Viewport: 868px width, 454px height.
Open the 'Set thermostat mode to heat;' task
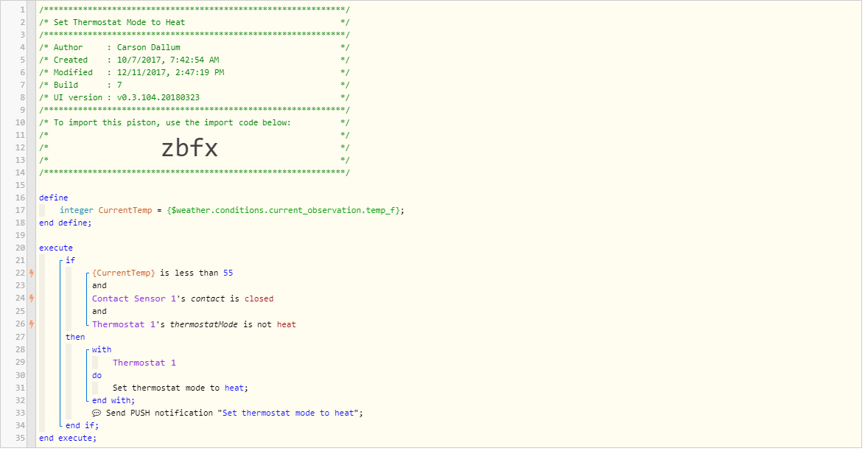(181, 388)
